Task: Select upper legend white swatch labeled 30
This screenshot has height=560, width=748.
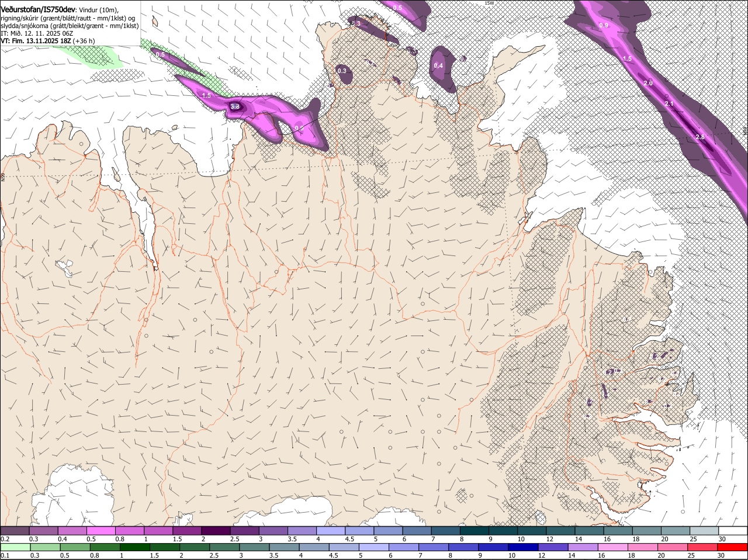Action: point(732,531)
